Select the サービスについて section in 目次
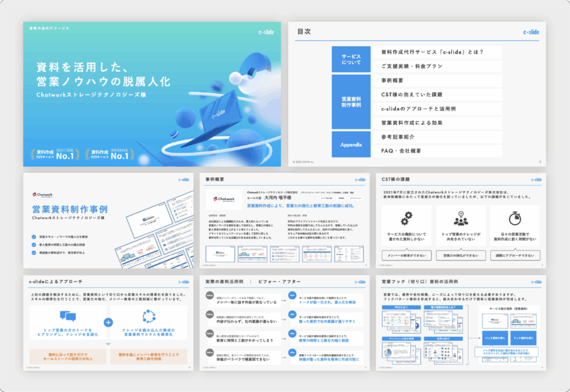This screenshot has height=392, width=570. [x=351, y=59]
